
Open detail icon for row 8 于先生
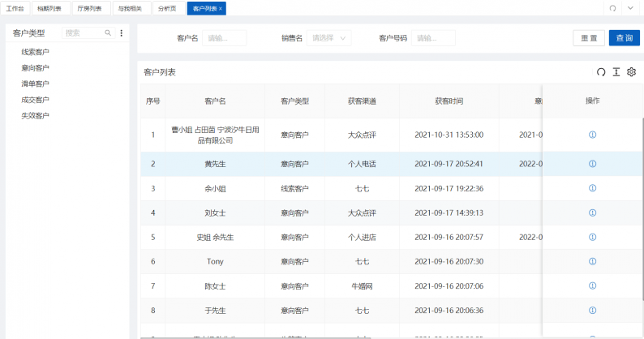tap(592, 311)
